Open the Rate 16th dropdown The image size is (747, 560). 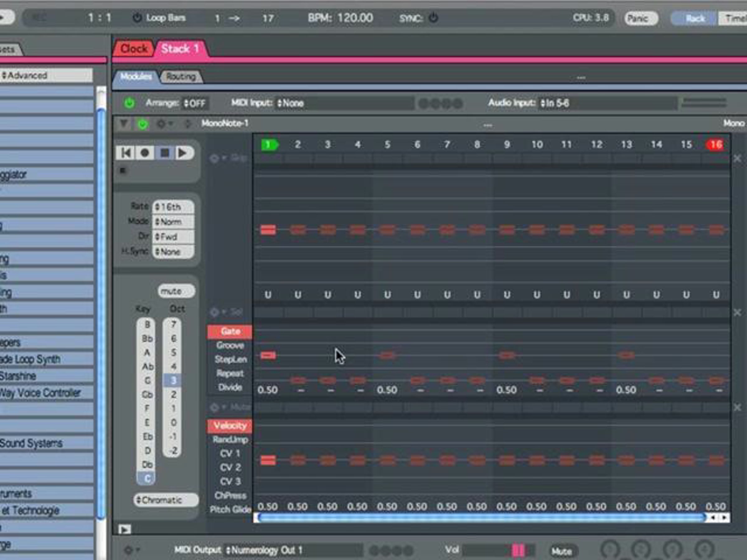(173, 207)
